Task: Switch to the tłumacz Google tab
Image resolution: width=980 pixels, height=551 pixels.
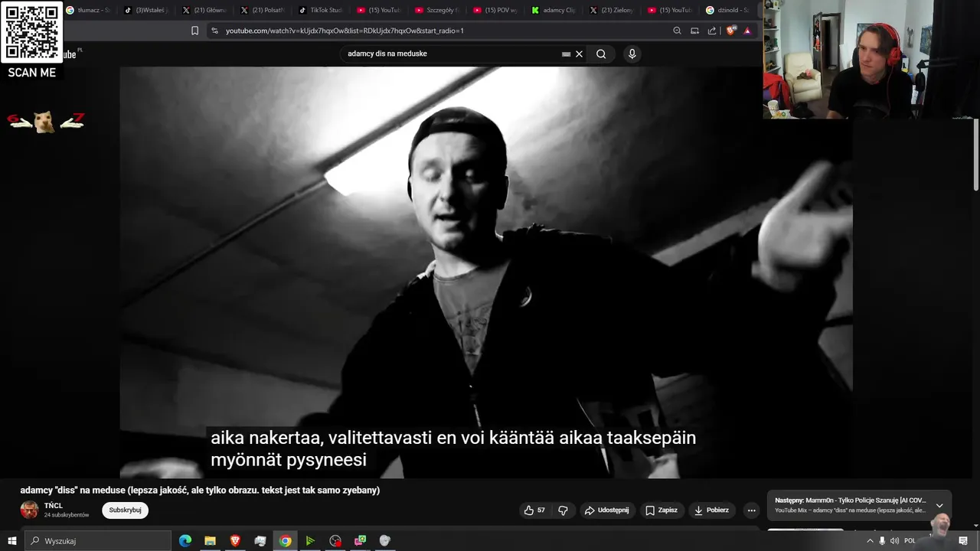Action: (88, 10)
